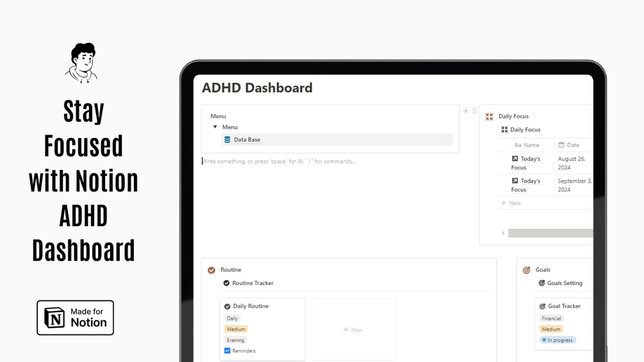
Task: Click the horizontal scrollbar in Daily Focus
Action: click(x=550, y=233)
